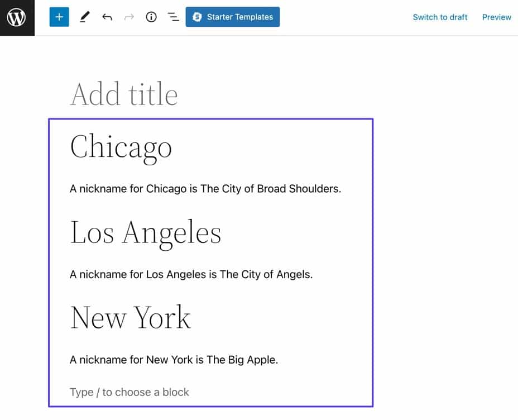This screenshot has width=518, height=420.
Task: Switch the post to draft
Action: click(x=440, y=17)
